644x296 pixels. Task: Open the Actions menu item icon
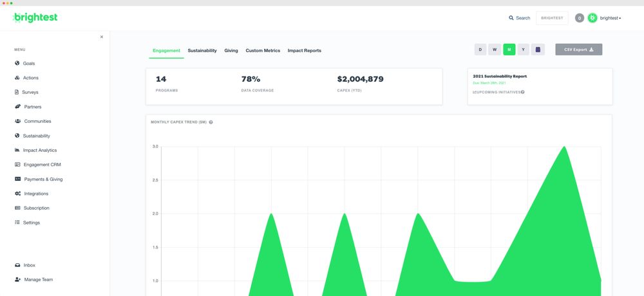[17, 78]
